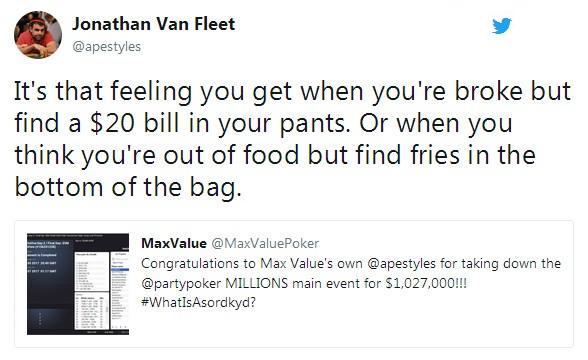This screenshot has width=588, height=360.
Task: Follow the @apestyles mention in quoted tweet
Action: 402,263
